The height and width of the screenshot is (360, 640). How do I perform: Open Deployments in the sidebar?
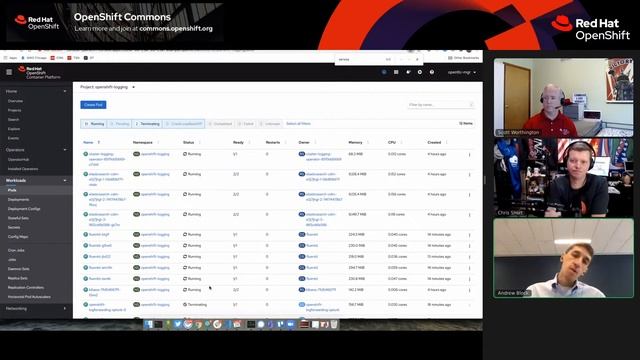(x=18, y=200)
